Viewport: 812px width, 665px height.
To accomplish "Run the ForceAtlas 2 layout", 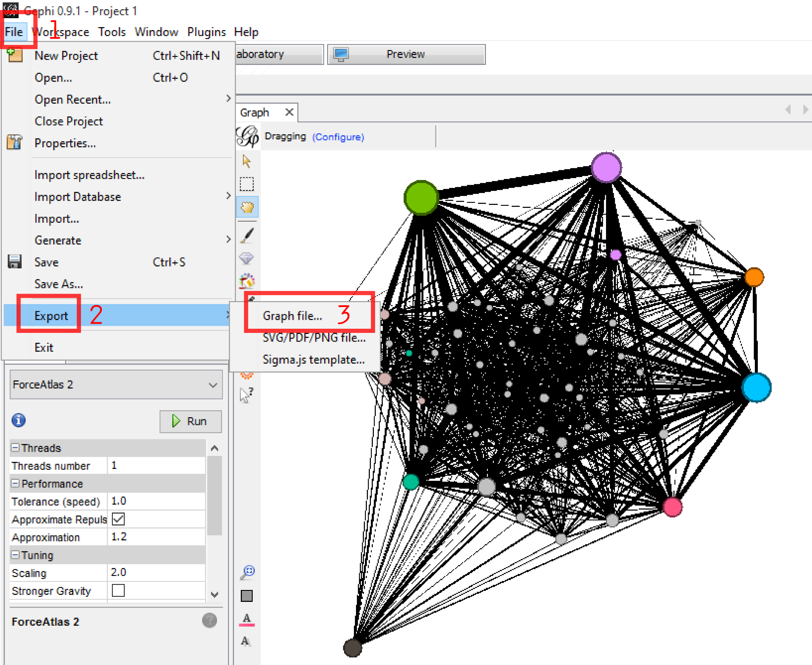I will (190, 421).
